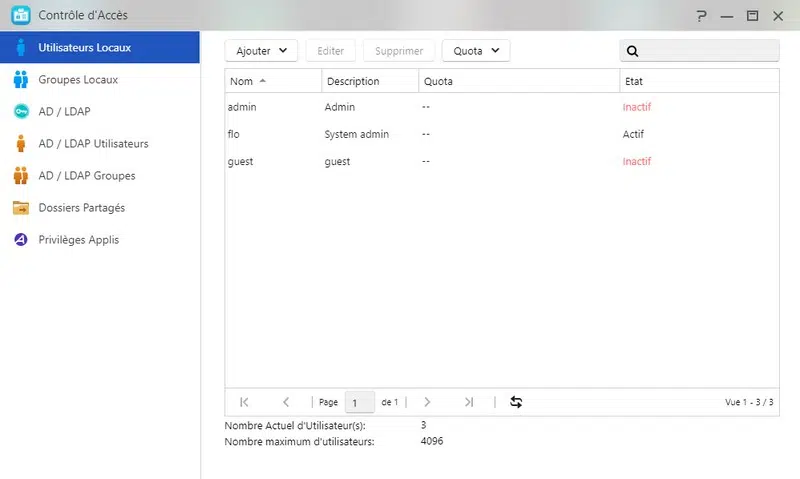Maximize the Contrôle d'Accès window
Viewport: 800px width, 479px height.
click(x=753, y=16)
